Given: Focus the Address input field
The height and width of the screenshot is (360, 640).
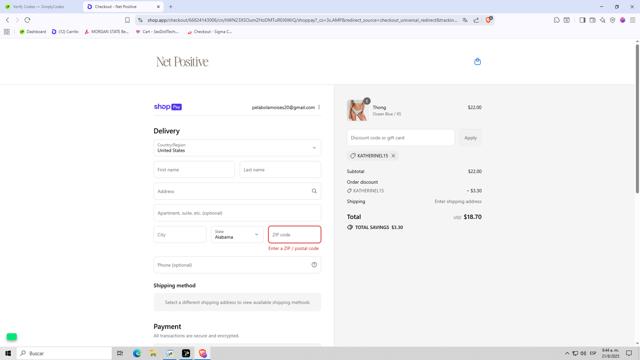Looking at the screenshot, I should click(237, 191).
